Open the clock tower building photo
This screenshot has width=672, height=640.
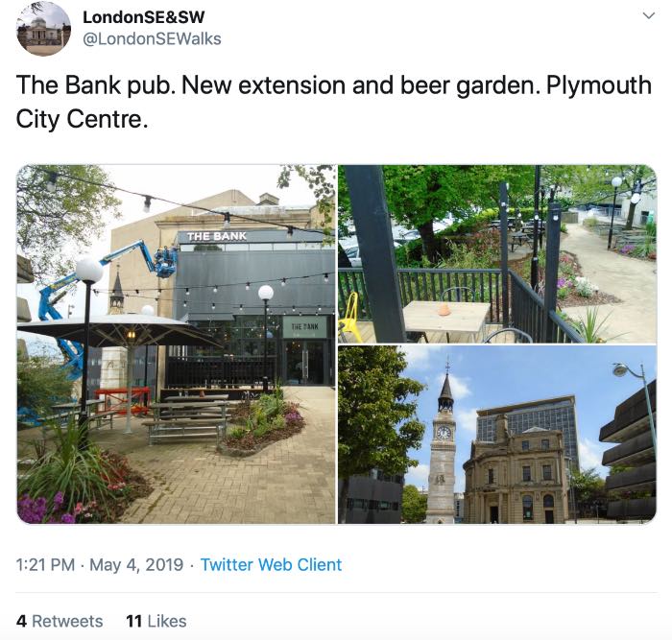(x=497, y=435)
